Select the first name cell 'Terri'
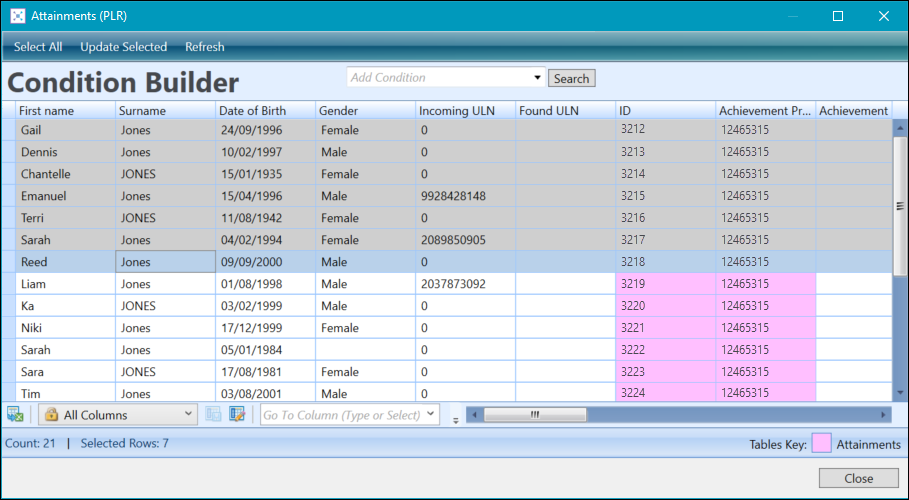 point(66,218)
